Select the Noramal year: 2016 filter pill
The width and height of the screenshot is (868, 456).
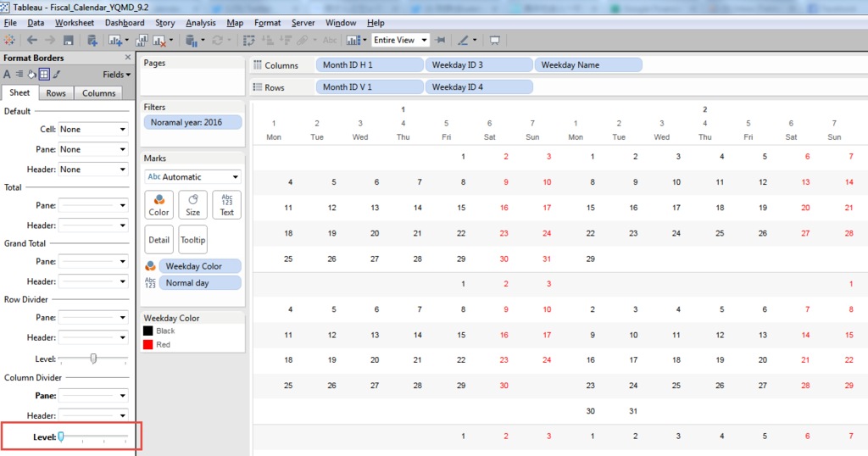point(192,122)
